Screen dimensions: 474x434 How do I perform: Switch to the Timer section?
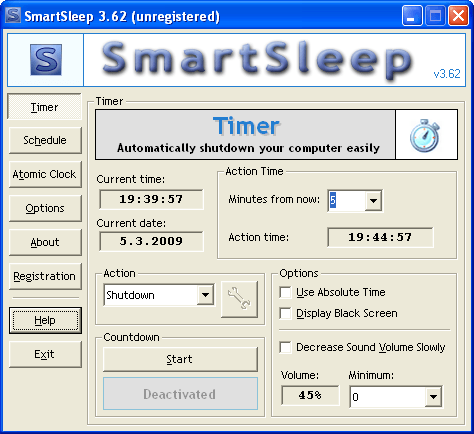(44, 107)
